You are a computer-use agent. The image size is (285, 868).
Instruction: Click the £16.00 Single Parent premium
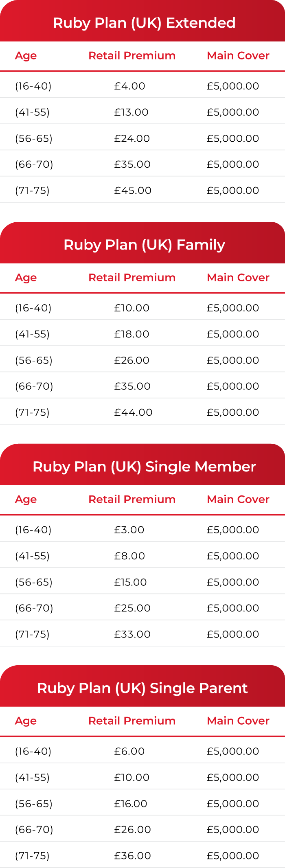coord(131,804)
